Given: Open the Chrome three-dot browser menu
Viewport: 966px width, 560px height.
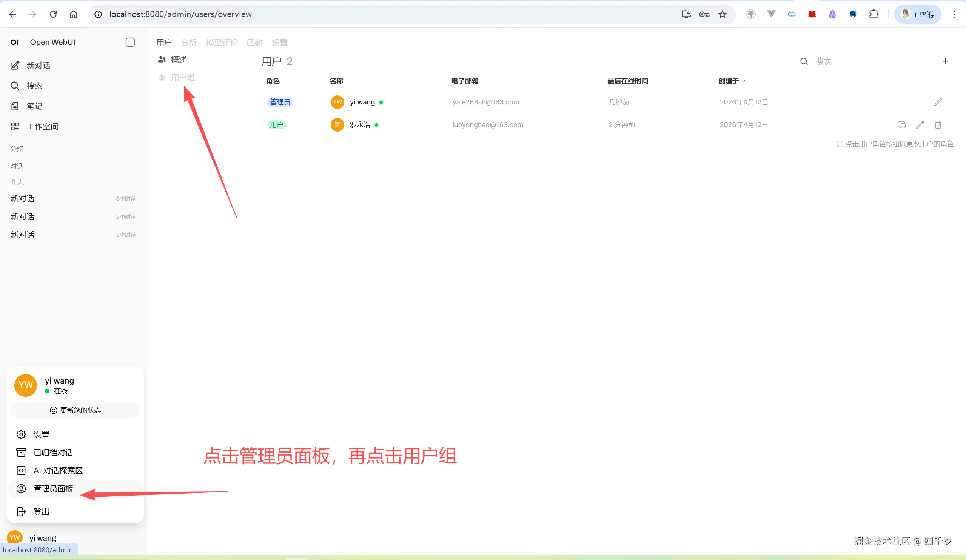Looking at the screenshot, I should pos(954,14).
